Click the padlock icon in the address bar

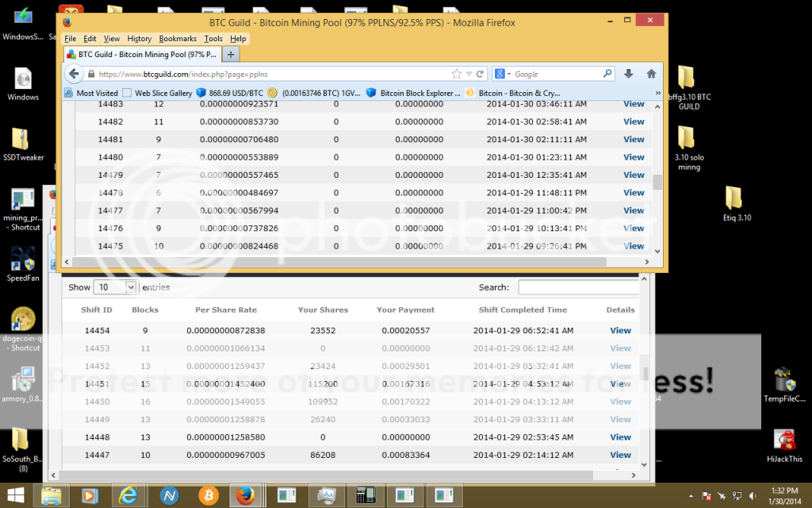91,74
